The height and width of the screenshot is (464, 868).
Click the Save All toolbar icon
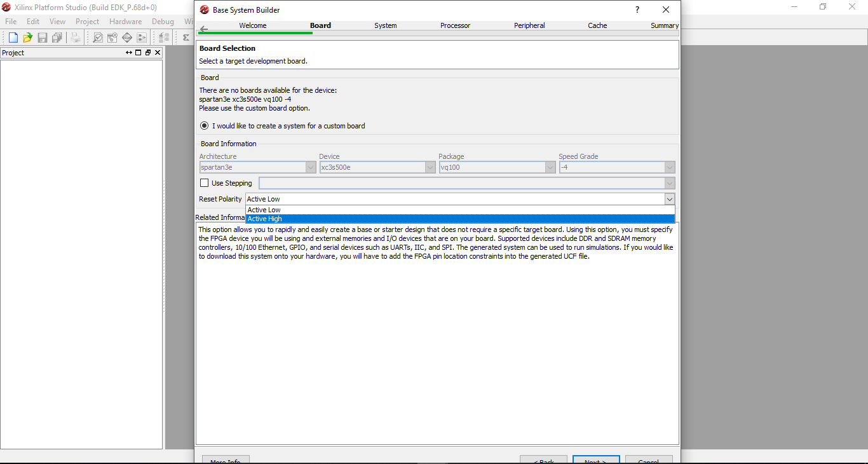57,38
